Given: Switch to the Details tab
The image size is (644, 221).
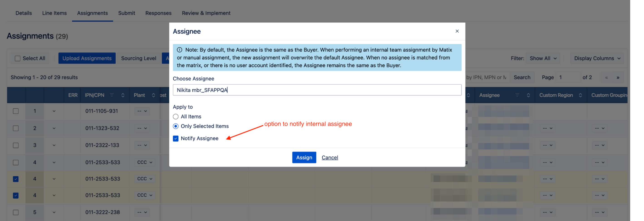Looking at the screenshot, I should [x=24, y=13].
